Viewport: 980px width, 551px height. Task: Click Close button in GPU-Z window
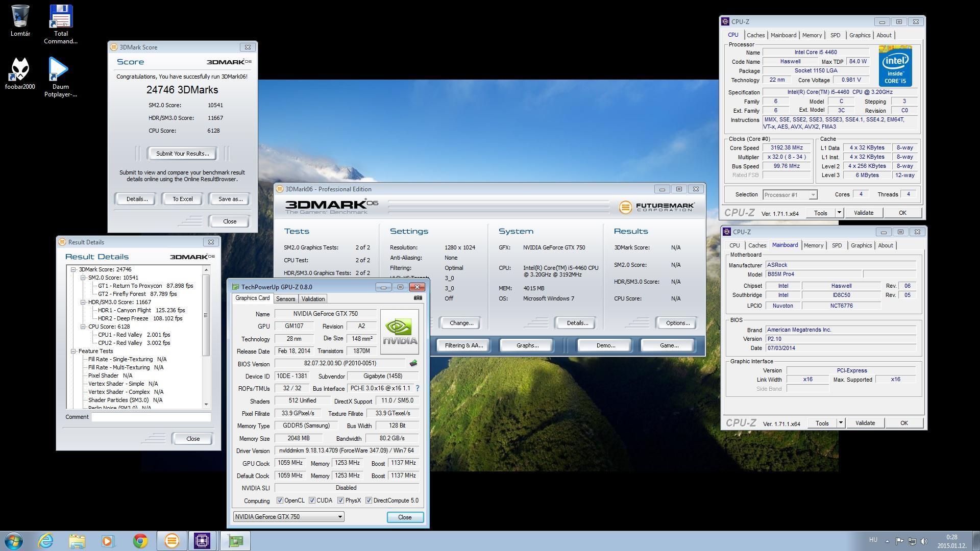(405, 517)
